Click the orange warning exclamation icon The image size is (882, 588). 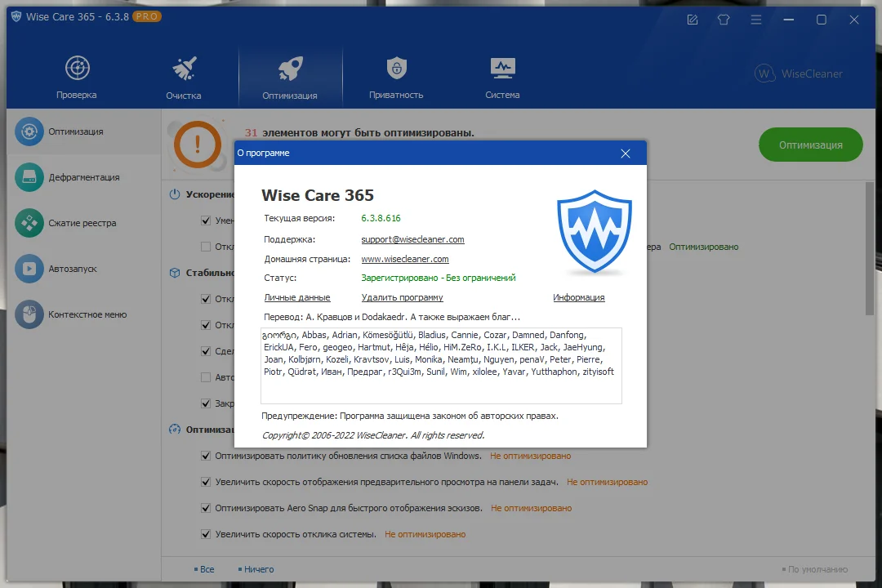pyautogui.click(x=198, y=145)
